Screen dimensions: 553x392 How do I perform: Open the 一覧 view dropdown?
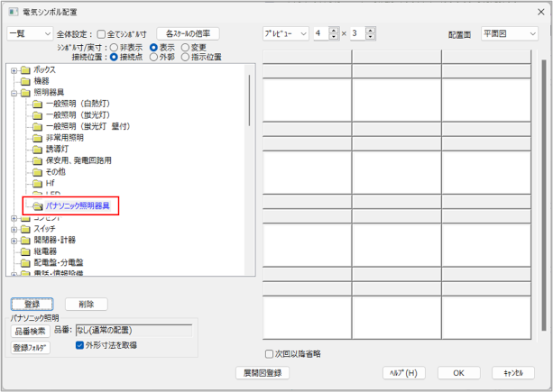[x=30, y=33]
